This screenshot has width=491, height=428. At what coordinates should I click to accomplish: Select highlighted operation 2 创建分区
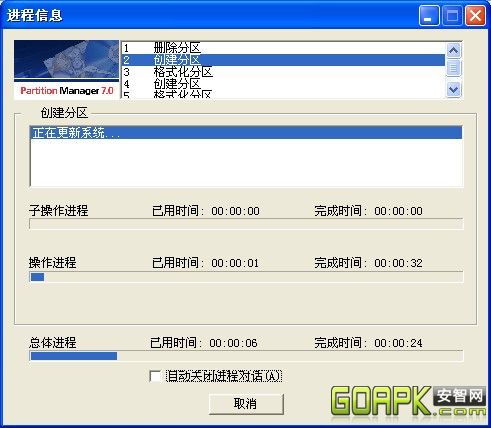[x=283, y=60]
